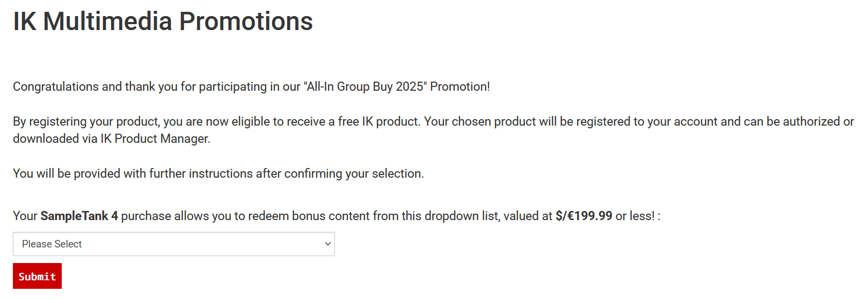Click the bold SampleTank 4 text
This screenshot has width=868, height=299.
coord(79,216)
